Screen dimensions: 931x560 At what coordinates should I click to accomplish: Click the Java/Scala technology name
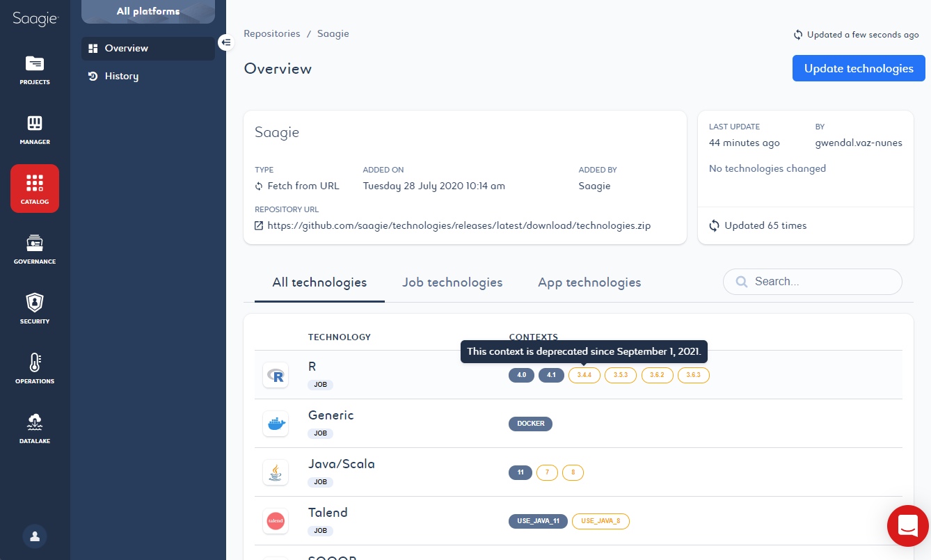(342, 464)
